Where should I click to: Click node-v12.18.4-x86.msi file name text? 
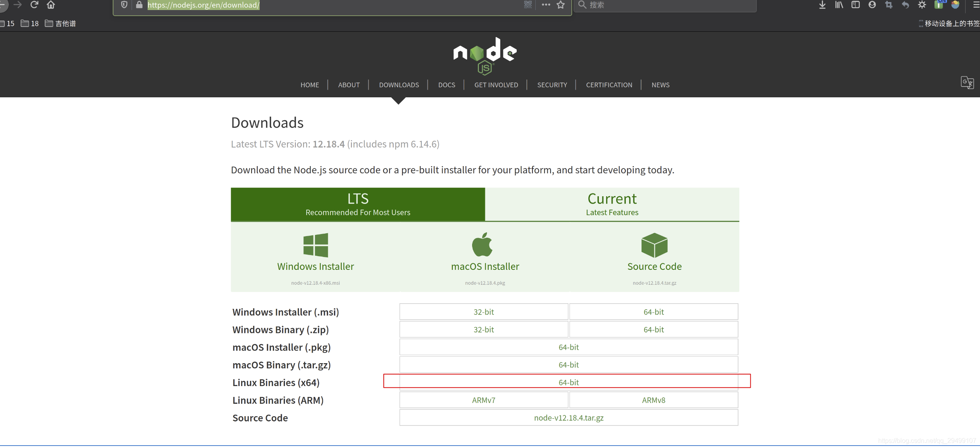point(316,283)
